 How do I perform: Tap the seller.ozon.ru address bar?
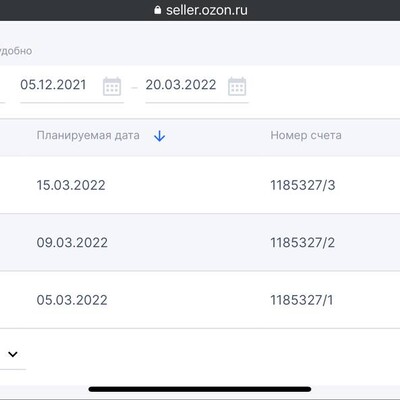point(200,10)
